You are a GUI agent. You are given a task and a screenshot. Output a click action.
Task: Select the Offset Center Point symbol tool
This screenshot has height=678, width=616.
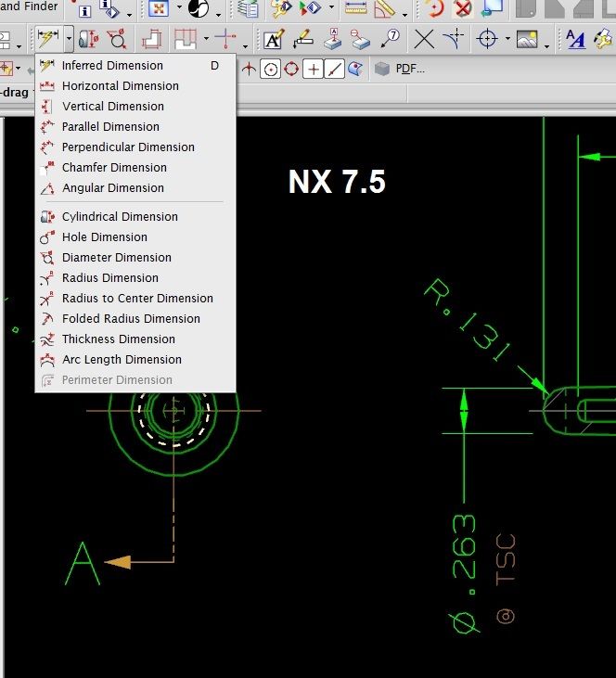coord(455,38)
